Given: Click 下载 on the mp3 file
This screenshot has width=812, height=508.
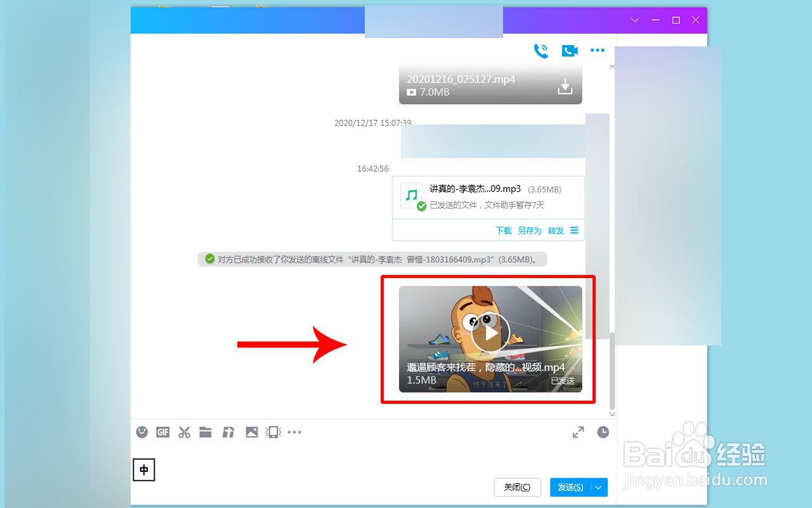Looking at the screenshot, I should coord(504,231).
